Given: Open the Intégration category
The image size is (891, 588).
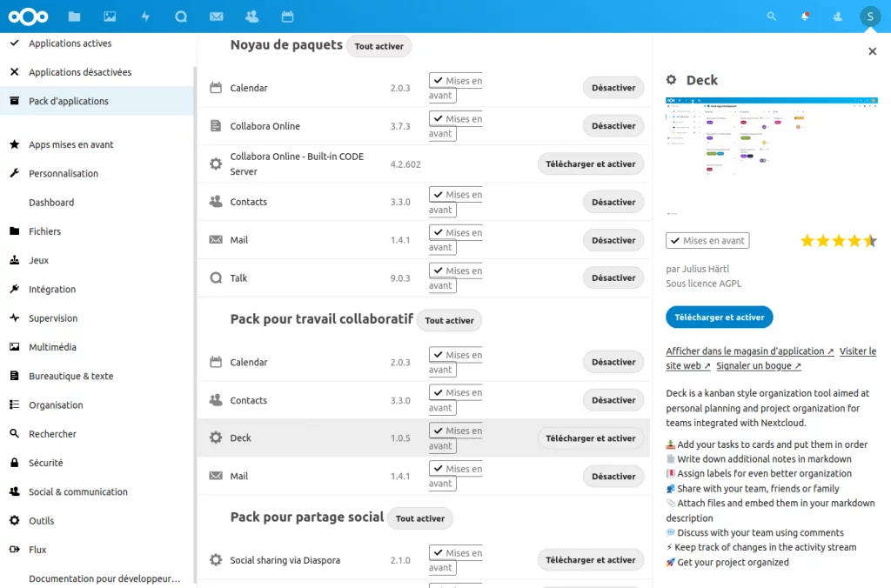Looking at the screenshot, I should coord(97,289).
